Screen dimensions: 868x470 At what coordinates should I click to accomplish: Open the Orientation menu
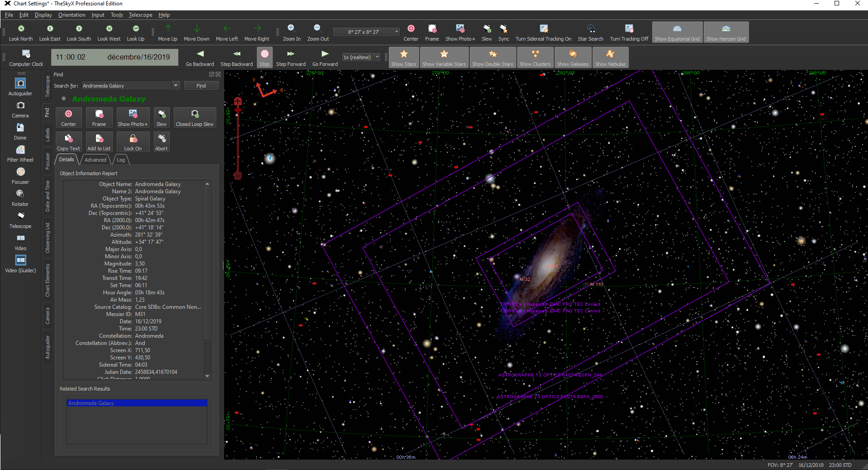(x=71, y=15)
